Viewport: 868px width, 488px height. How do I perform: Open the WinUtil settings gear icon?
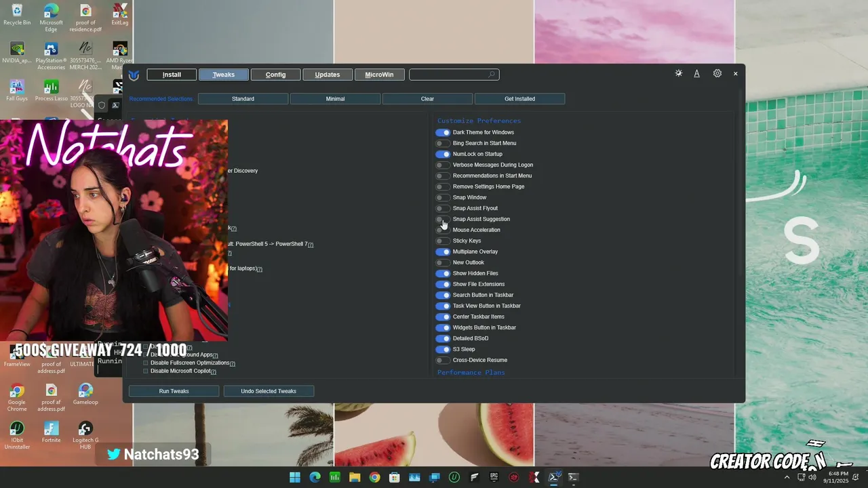pos(717,73)
